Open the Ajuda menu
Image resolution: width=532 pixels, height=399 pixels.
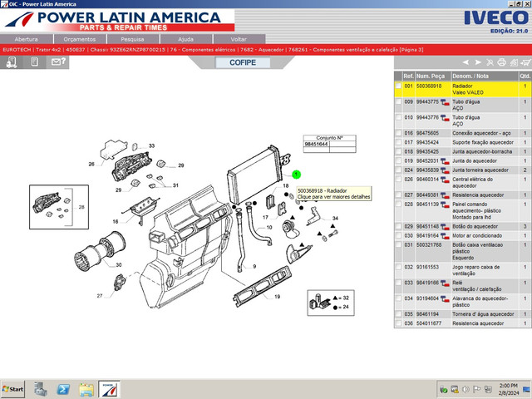pyautogui.click(x=186, y=39)
